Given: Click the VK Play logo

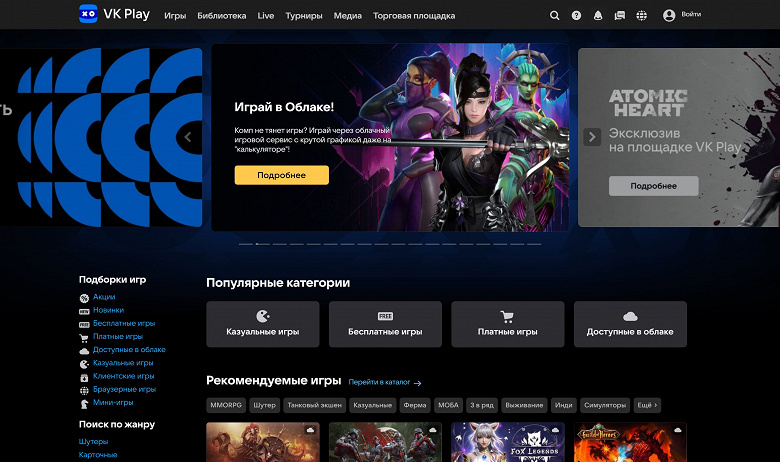Looking at the screenshot, I should point(114,14).
